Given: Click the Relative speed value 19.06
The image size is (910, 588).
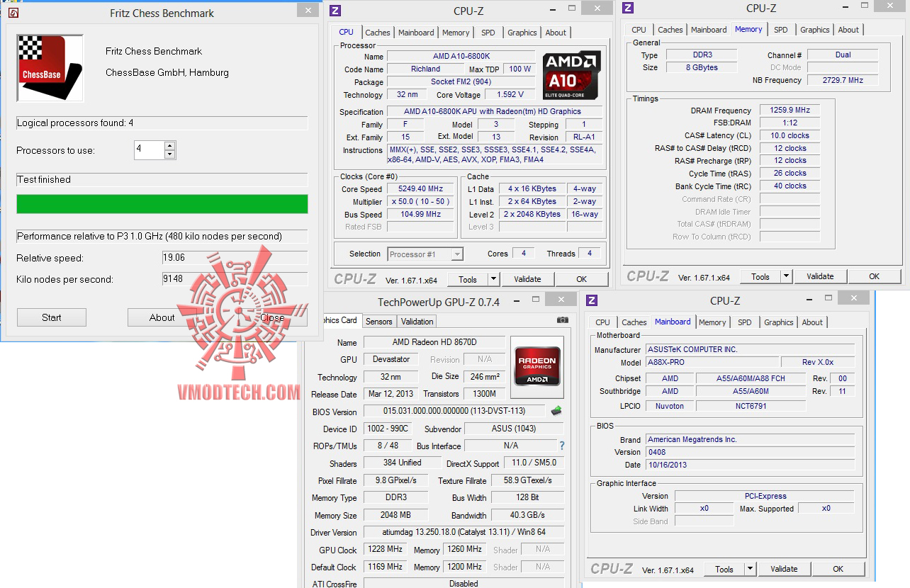Looking at the screenshot, I should [235, 258].
